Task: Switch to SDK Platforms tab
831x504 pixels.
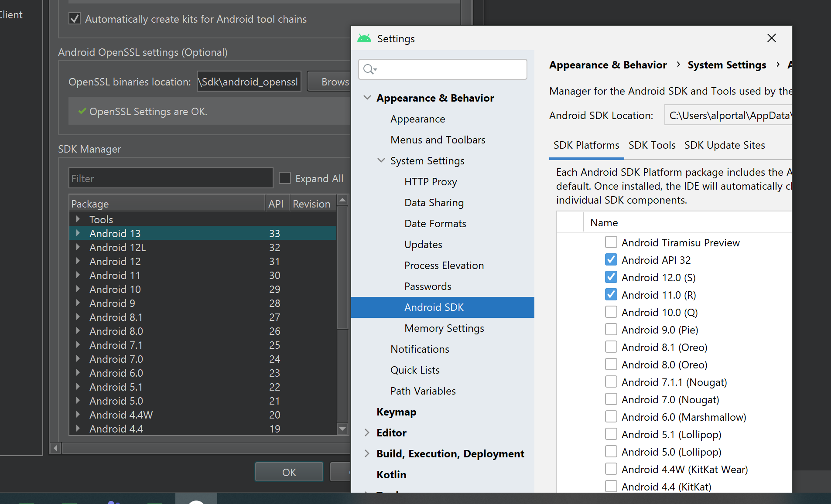Action: tap(586, 145)
